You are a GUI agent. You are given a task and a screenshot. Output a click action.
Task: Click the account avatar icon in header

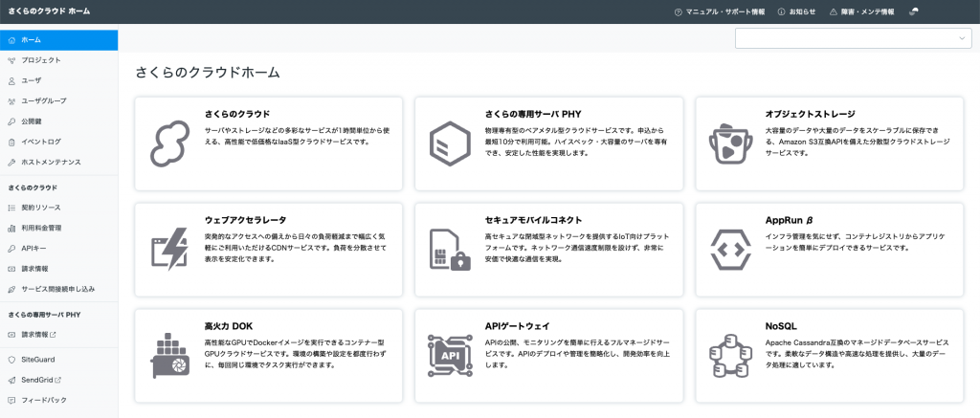tap(914, 11)
